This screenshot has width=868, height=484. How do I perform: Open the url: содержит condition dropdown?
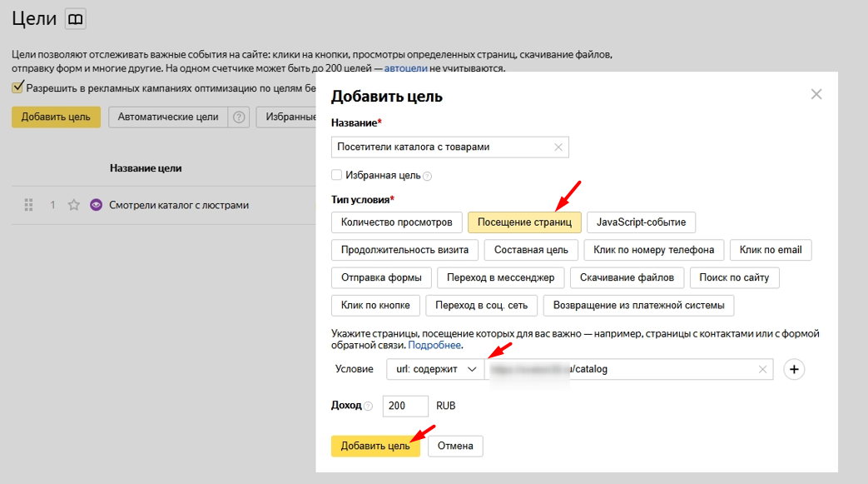click(x=435, y=369)
